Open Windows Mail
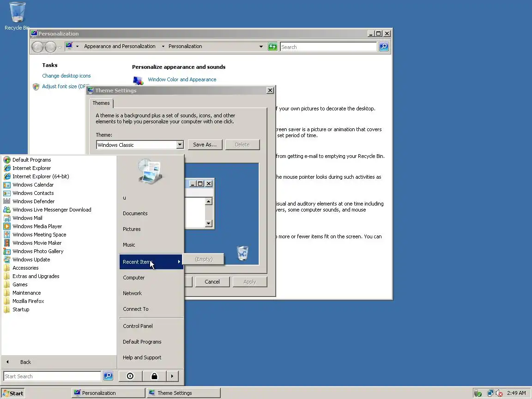 (27, 218)
